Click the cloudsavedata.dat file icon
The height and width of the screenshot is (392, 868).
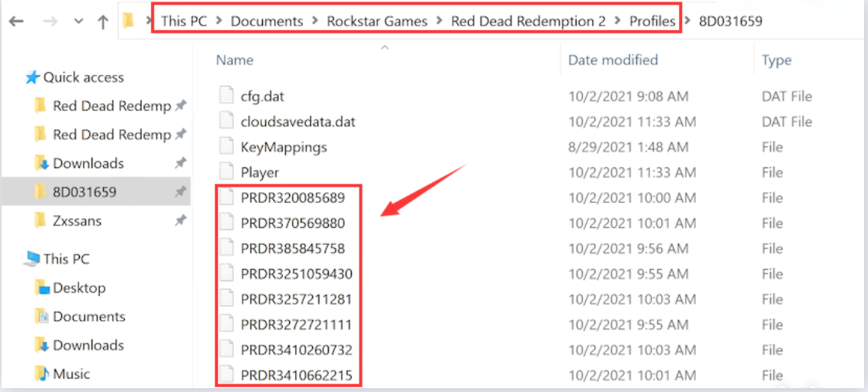(x=226, y=122)
